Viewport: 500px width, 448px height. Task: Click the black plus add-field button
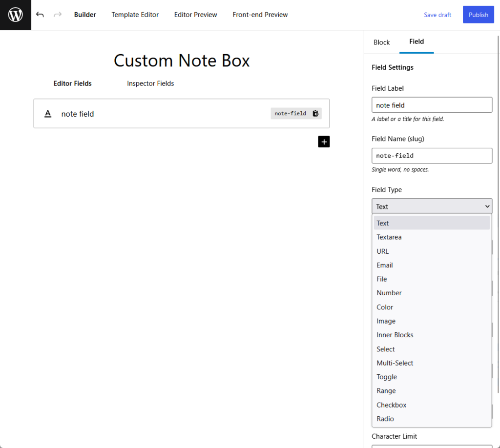324,142
